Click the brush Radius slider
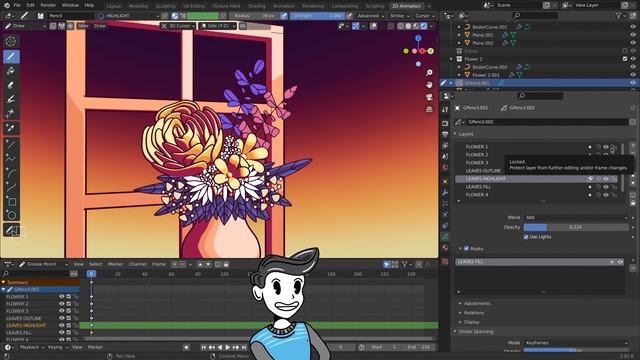Screen dimensions: 640x360 tap(255, 16)
